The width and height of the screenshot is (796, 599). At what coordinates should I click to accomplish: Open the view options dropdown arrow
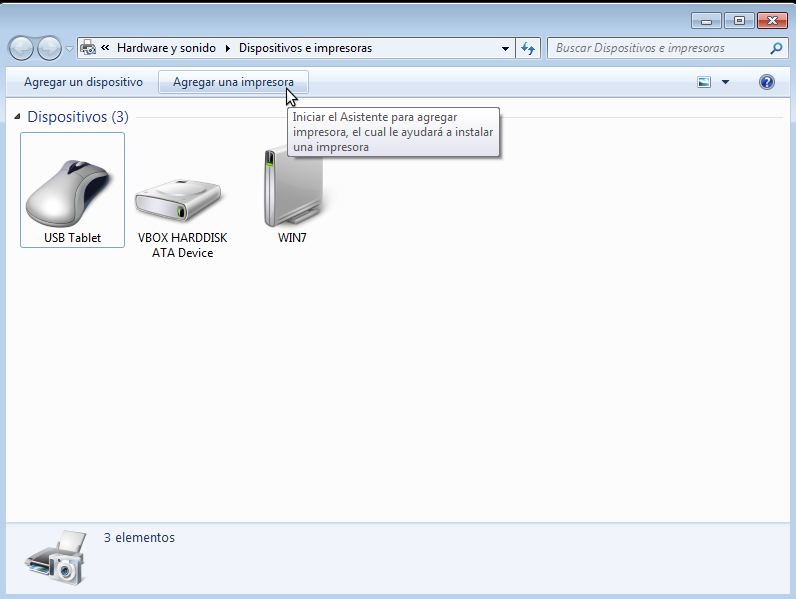[725, 82]
